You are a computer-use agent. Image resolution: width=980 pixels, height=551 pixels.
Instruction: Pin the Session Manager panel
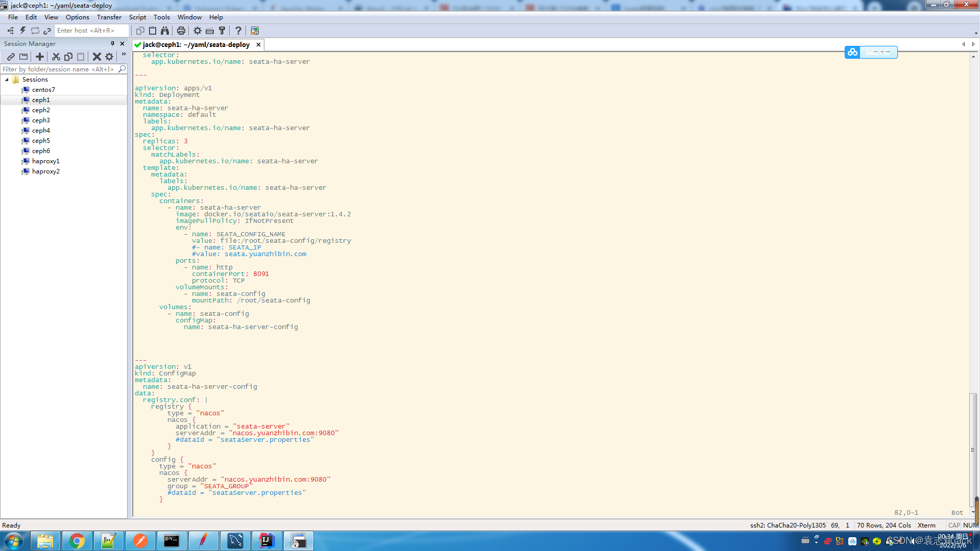(x=113, y=44)
